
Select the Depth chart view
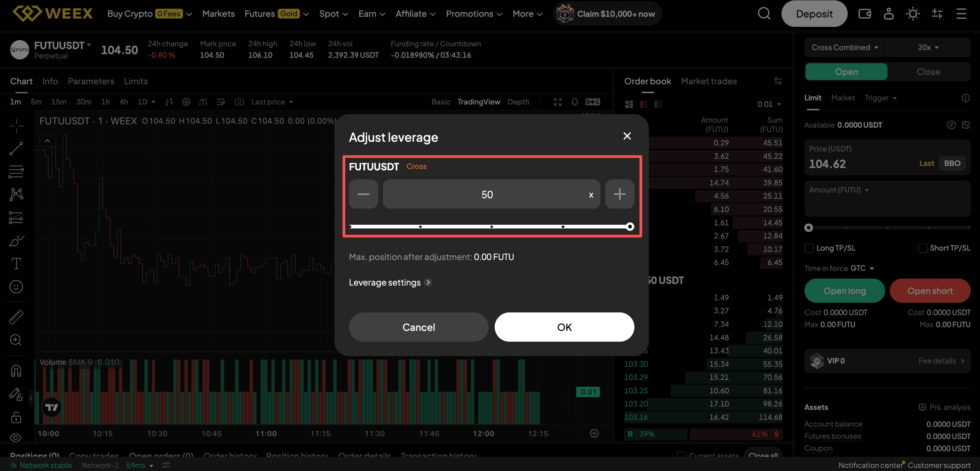[518, 102]
